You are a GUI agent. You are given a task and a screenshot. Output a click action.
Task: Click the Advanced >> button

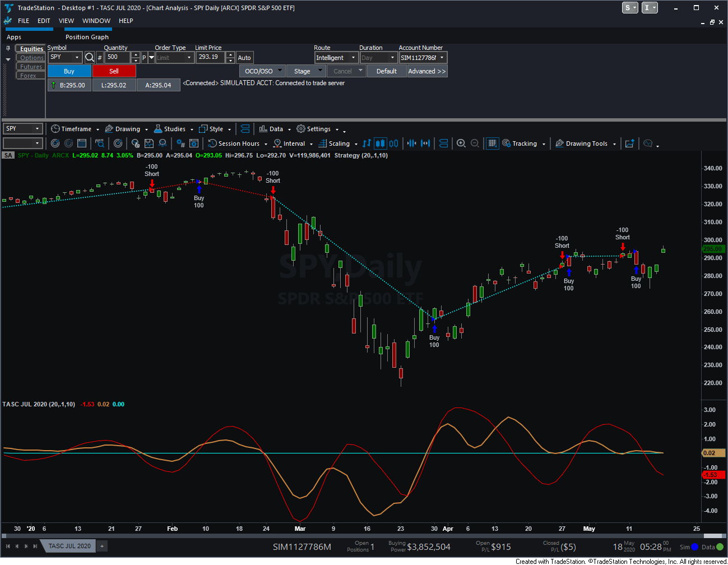pyautogui.click(x=427, y=71)
